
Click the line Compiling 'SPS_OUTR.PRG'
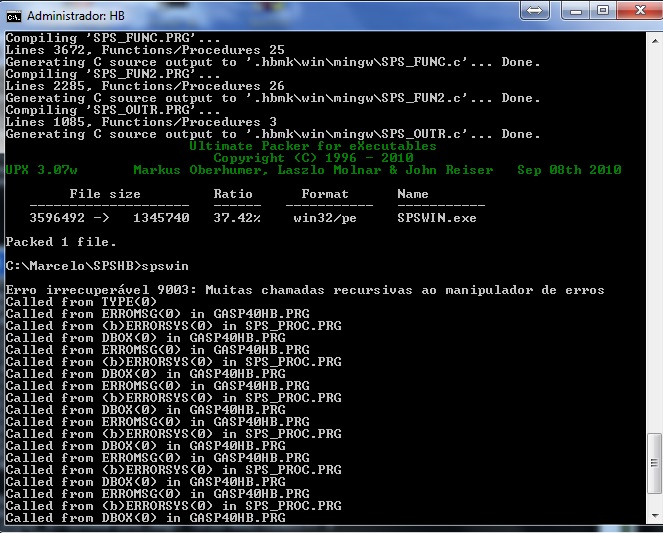(x=113, y=110)
